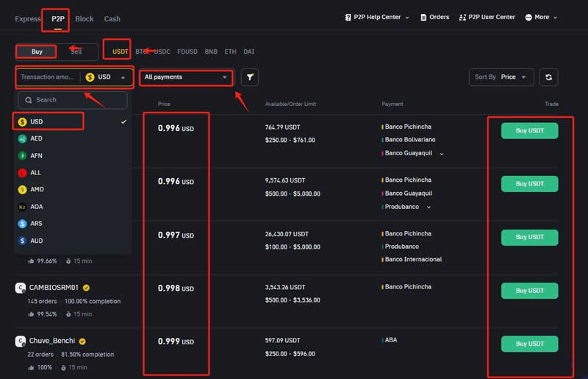
Task: Click the 0.997 USD price
Action: (176, 235)
